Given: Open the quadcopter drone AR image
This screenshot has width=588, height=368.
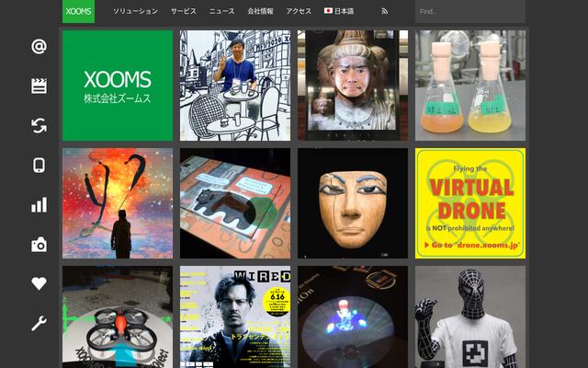Looking at the screenshot, I should click(118, 316).
